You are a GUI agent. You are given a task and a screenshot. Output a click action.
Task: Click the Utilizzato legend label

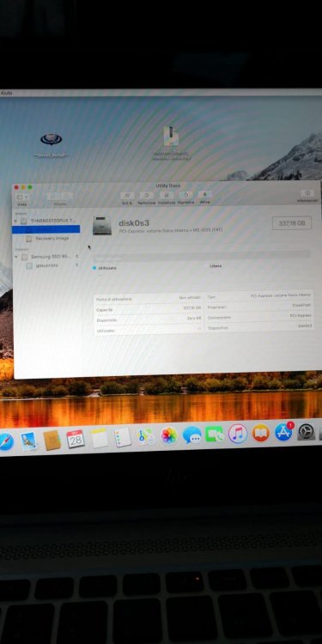(x=107, y=268)
